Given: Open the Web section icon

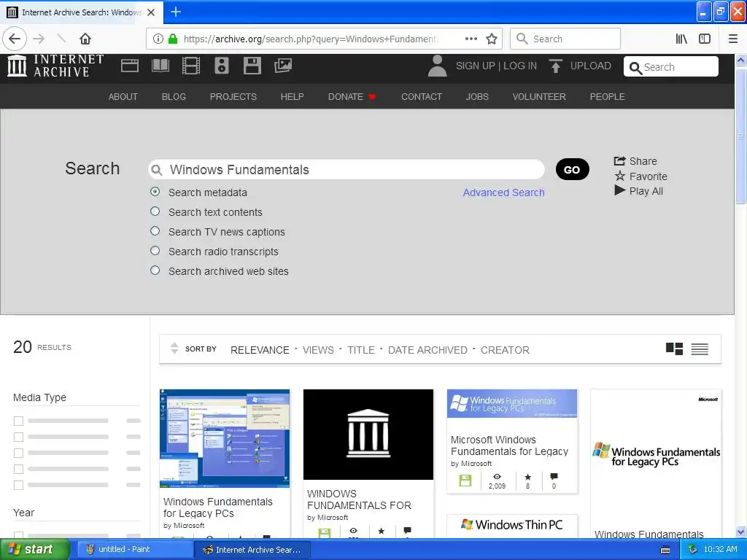Looking at the screenshot, I should (130, 66).
